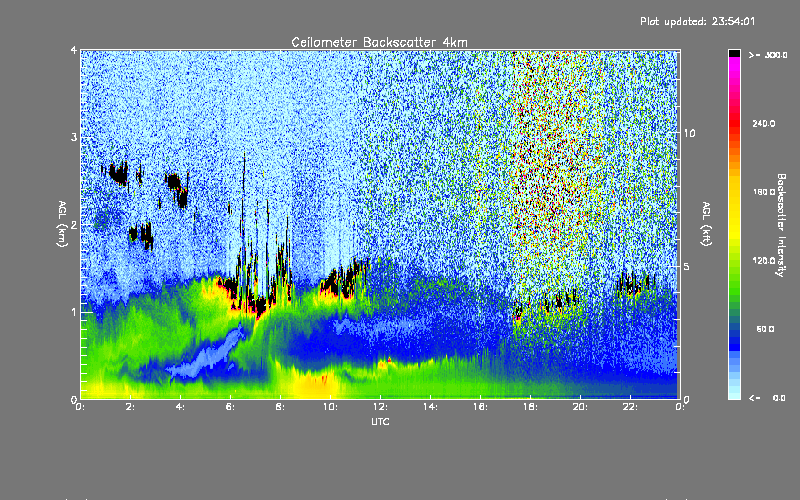Click the left 'AGL (km)' axis label

click(x=62, y=224)
